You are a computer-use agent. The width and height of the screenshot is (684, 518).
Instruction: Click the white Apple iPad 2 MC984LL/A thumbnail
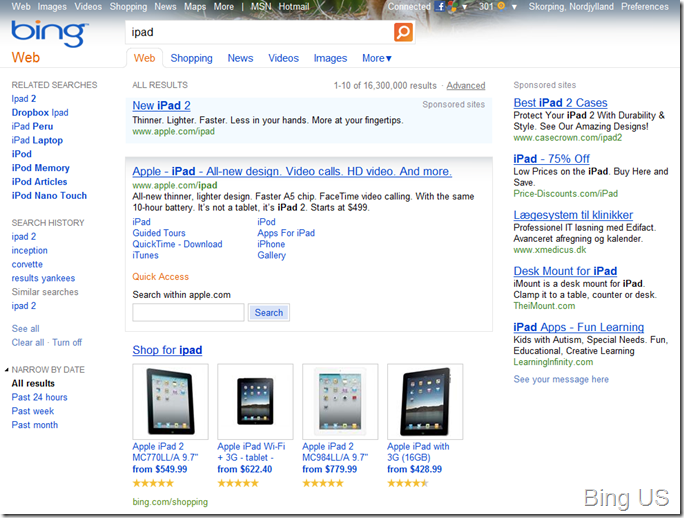click(x=340, y=401)
